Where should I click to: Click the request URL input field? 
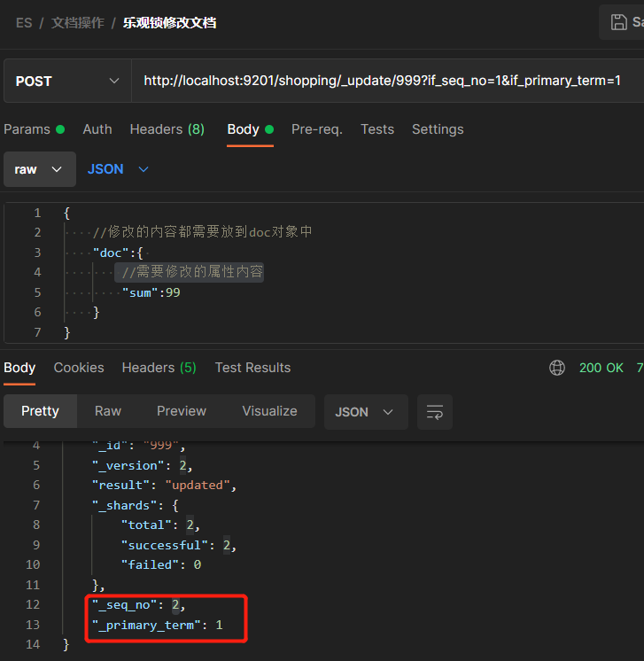[x=388, y=81]
